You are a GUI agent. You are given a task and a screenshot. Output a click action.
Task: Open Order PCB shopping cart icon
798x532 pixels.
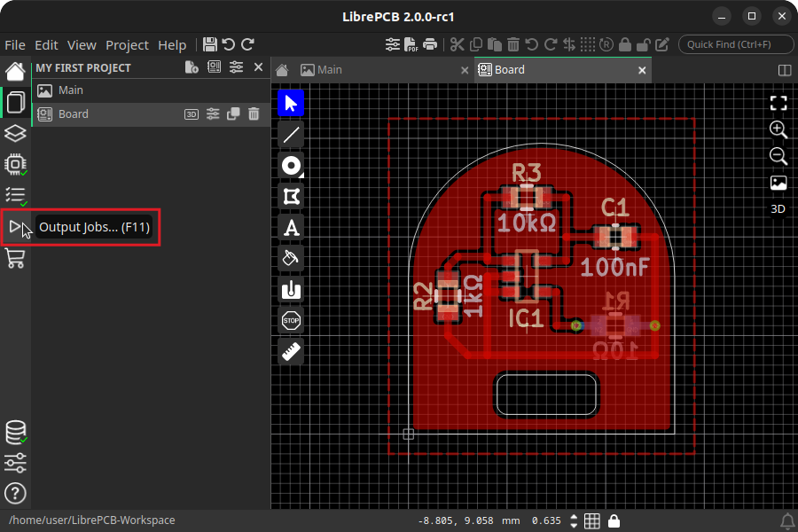pos(16,258)
